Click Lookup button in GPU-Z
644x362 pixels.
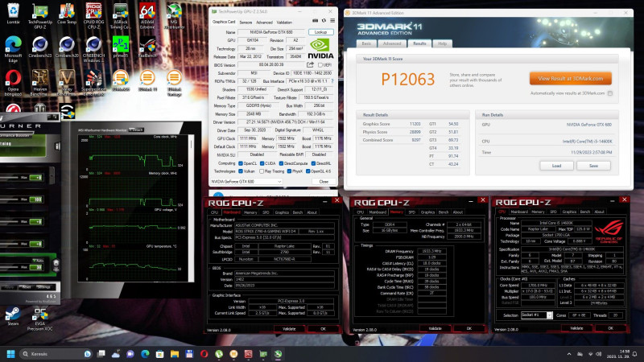(x=320, y=32)
